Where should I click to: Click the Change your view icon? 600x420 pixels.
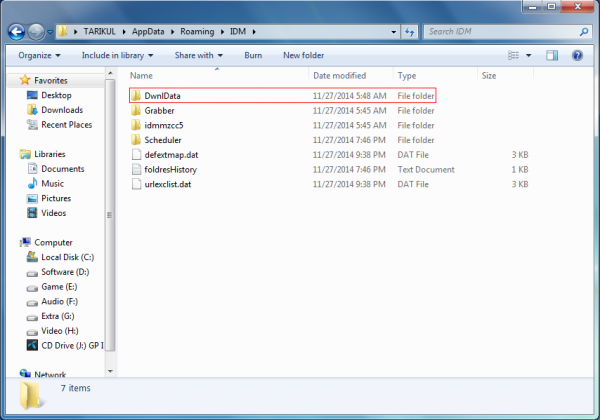click(514, 55)
